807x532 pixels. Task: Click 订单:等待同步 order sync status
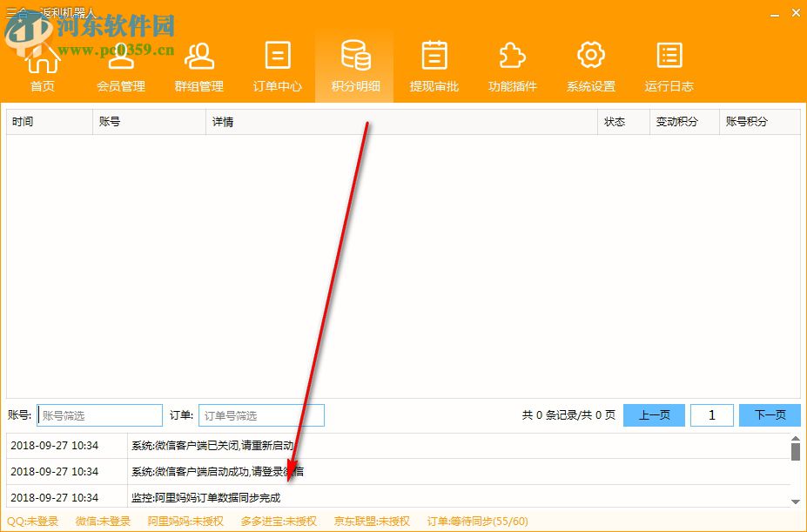coord(470,522)
